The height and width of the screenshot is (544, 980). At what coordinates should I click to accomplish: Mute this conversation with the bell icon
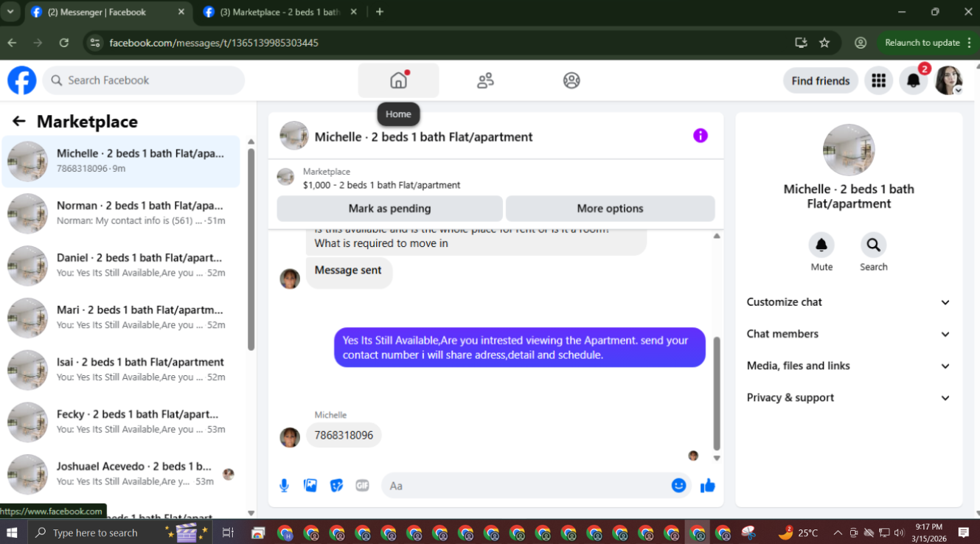pyautogui.click(x=821, y=245)
